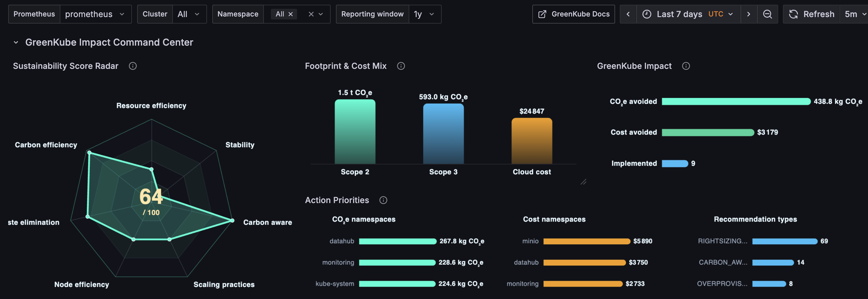Click the Scaling practices radar label

[224, 285]
